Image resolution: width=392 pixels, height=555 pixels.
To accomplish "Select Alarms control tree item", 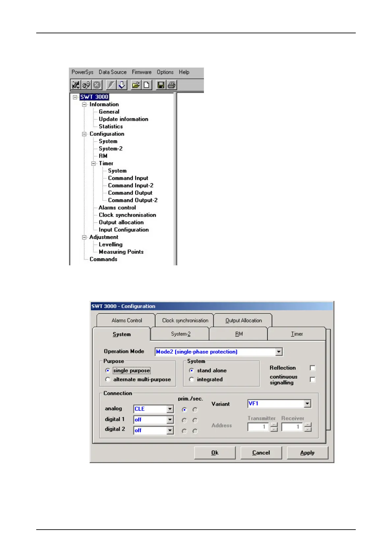I will tap(117, 208).
